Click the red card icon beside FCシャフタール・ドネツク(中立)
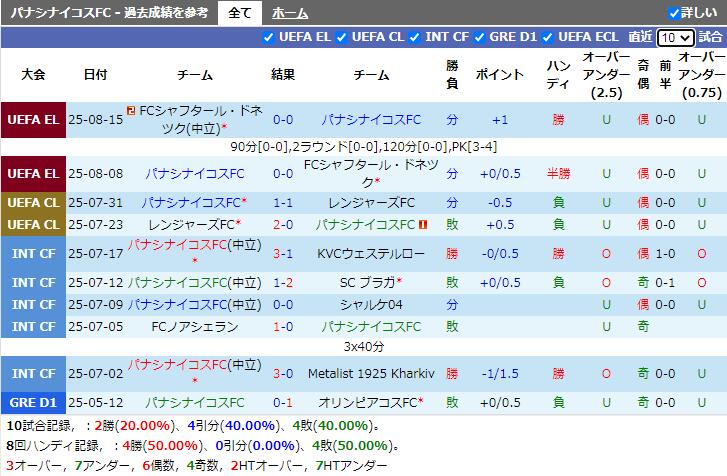Image resolution: width=727 pixels, height=476 pixels. click(x=131, y=110)
